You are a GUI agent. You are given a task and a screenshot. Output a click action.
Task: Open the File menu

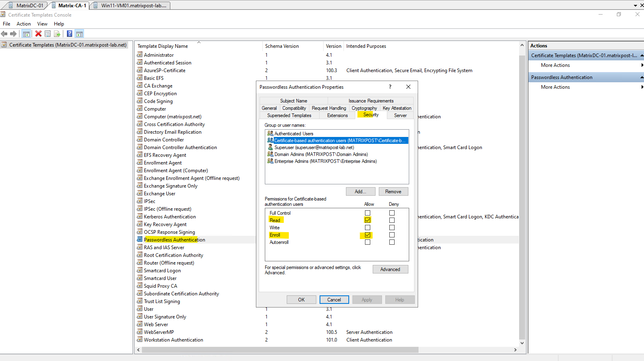6,24
